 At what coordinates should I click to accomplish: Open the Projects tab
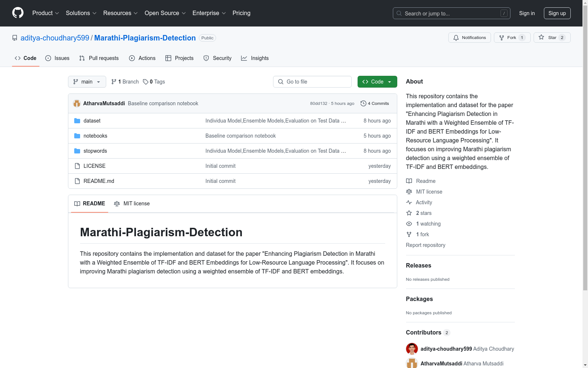(x=179, y=58)
